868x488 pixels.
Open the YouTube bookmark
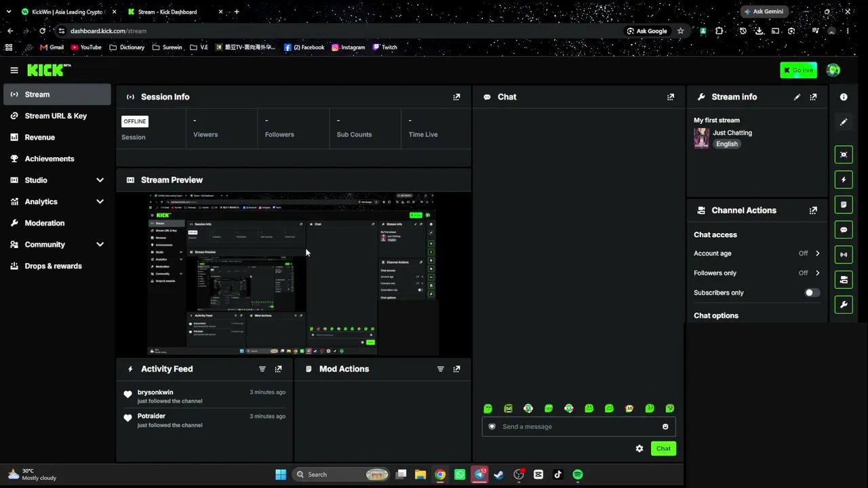86,47
